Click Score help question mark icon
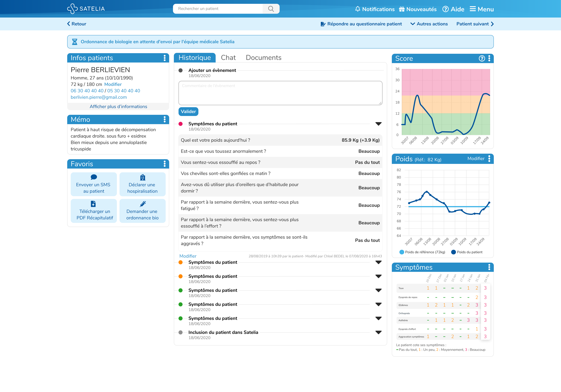The width and height of the screenshot is (561, 392). tap(482, 58)
